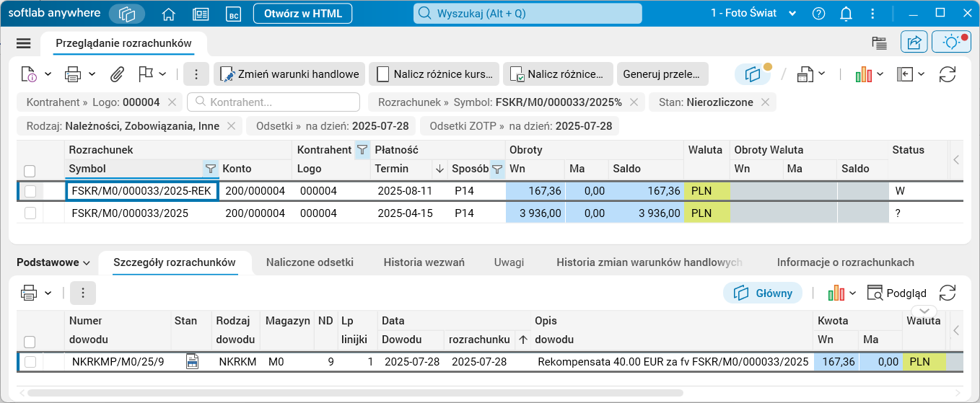This screenshot has width=980, height=403.
Task: Open the windows switcher icon beside softlab anywhere
Action: pyautogui.click(x=127, y=14)
